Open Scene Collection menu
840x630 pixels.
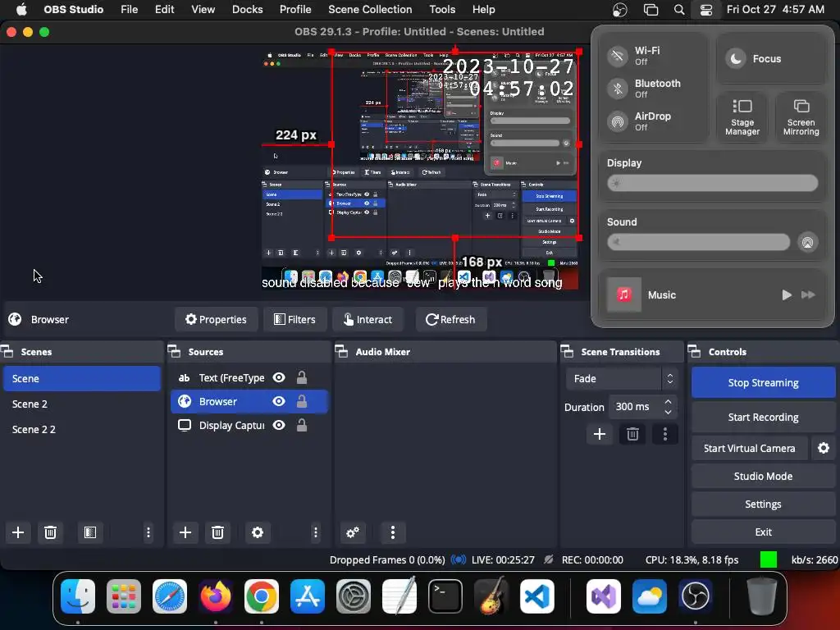370,10
